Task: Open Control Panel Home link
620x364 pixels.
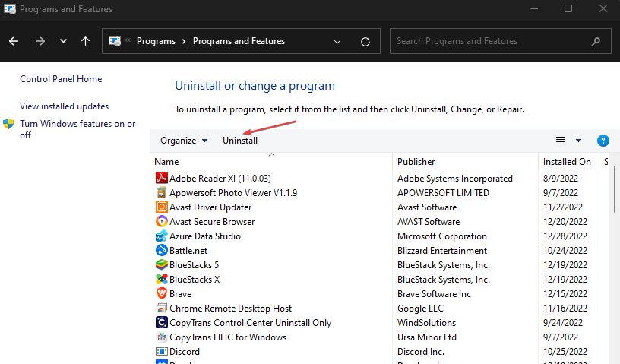Action: (x=61, y=79)
